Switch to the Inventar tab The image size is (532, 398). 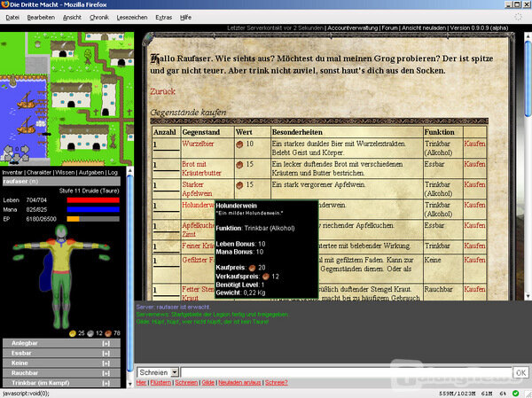click(x=12, y=172)
